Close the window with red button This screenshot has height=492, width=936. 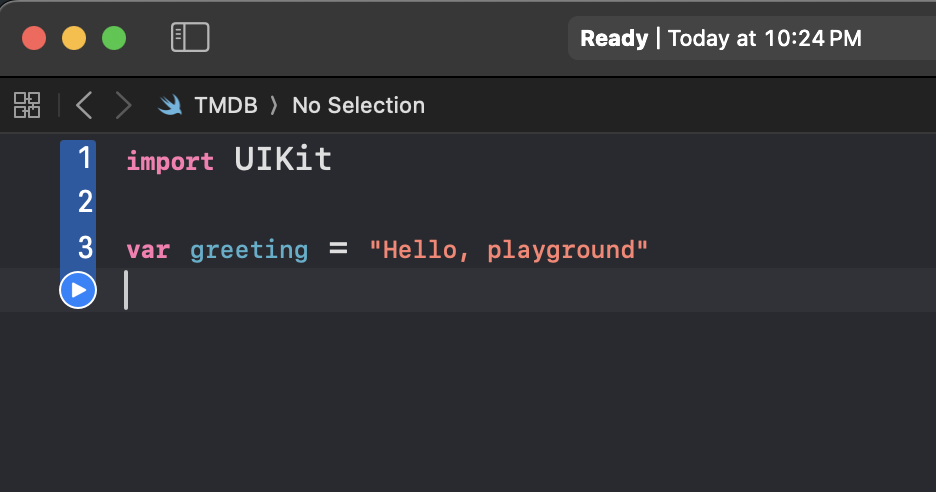[x=34, y=38]
